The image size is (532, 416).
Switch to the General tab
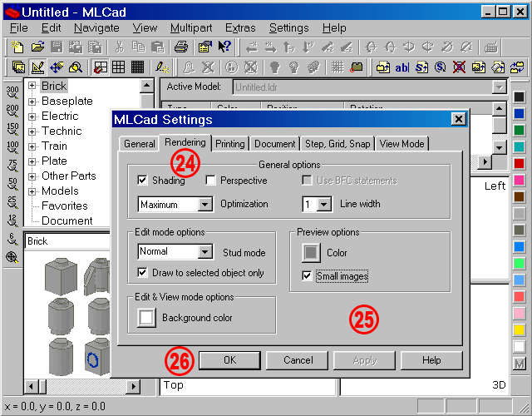(139, 144)
